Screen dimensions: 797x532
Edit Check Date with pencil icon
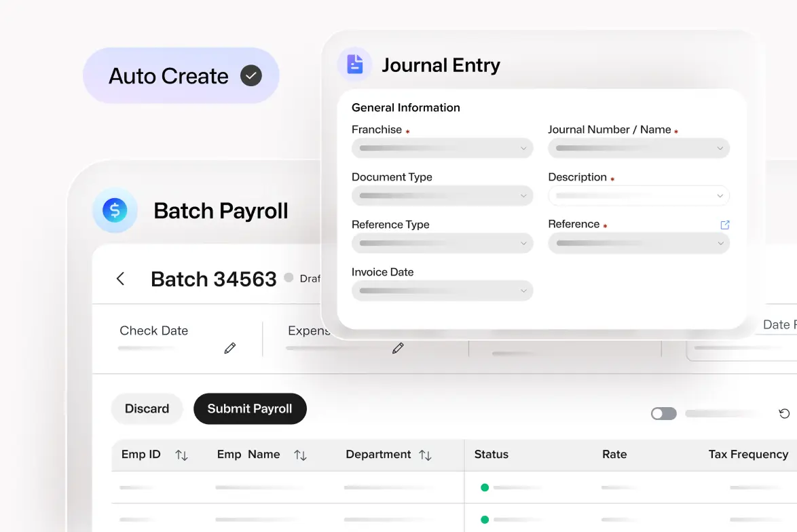(229, 348)
